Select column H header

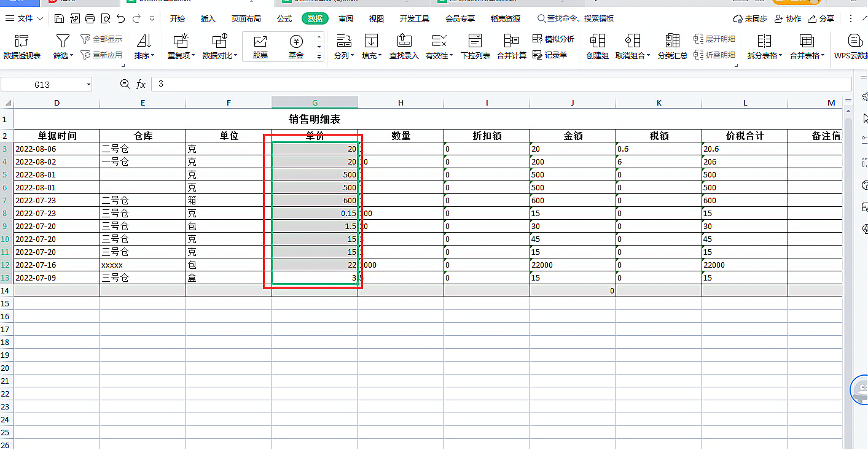coord(401,103)
